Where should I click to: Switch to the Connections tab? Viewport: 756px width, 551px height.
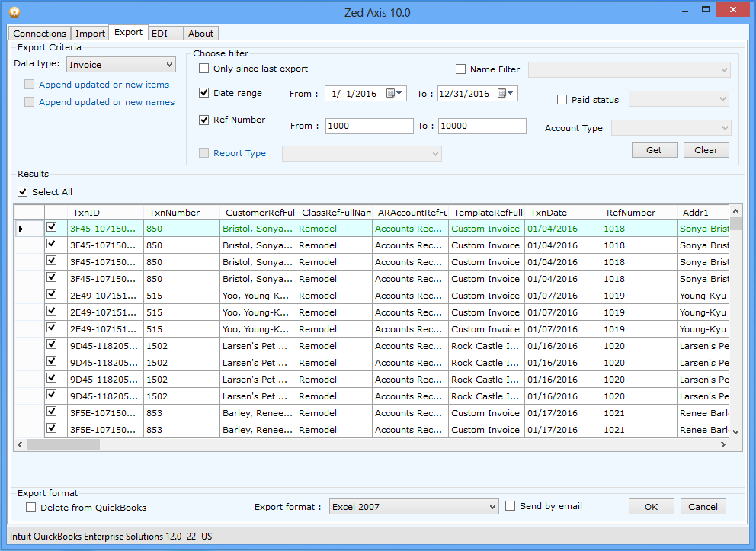[40, 34]
